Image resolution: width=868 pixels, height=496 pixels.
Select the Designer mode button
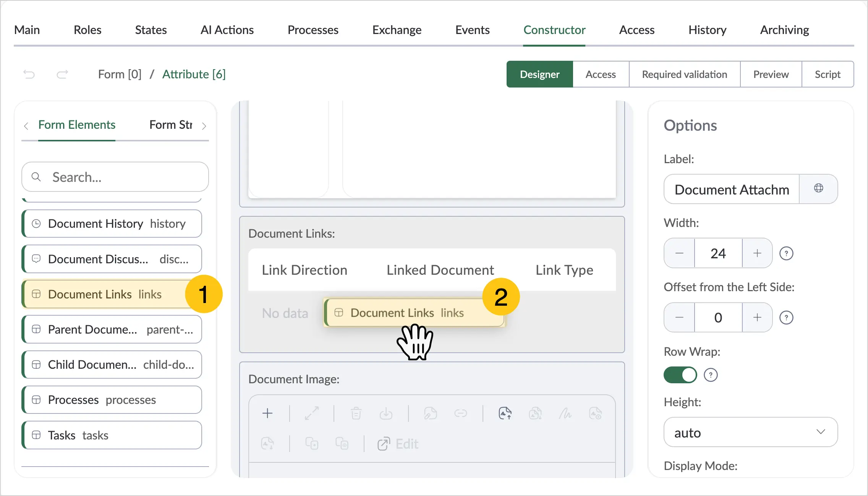540,74
